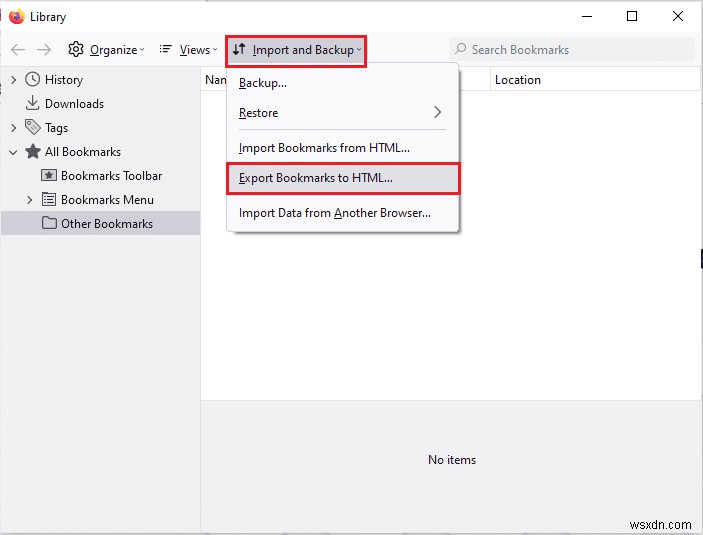Choose Import Bookmarks from HTML...
Image resolution: width=703 pixels, height=535 pixels.
343,148
